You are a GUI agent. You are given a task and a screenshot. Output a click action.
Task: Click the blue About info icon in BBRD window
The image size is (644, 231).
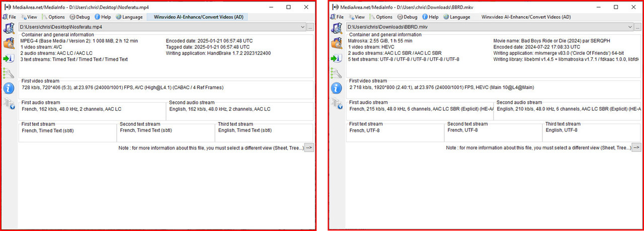pos(336,89)
